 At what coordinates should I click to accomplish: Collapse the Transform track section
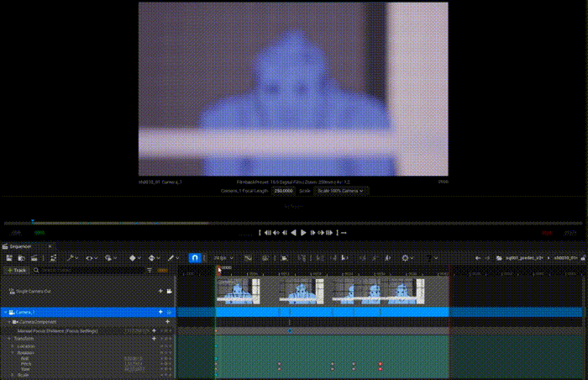tap(10, 339)
